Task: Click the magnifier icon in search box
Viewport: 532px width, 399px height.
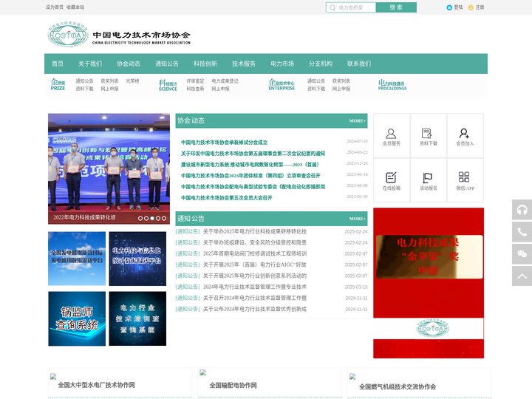Action: (x=332, y=7)
